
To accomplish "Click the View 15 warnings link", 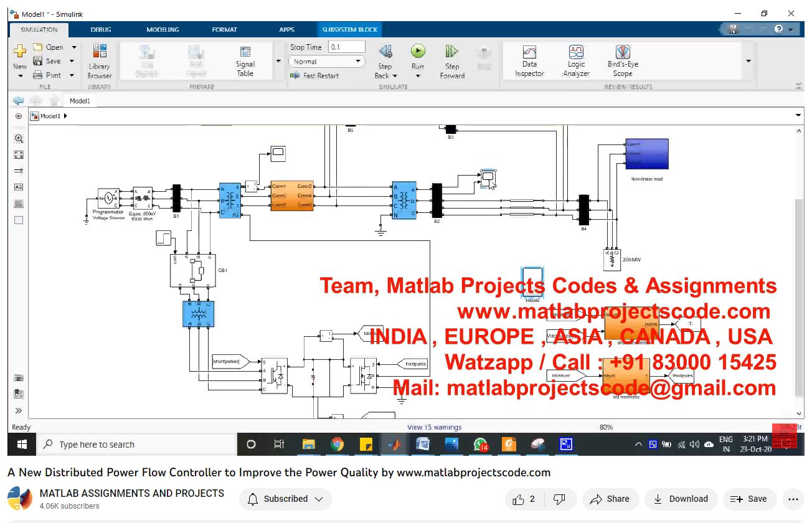I will (x=434, y=427).
